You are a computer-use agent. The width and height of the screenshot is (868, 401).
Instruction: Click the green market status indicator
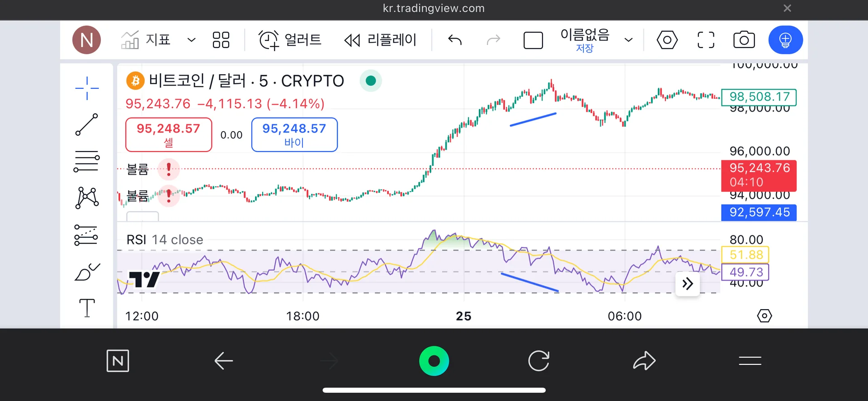tap(371, 81)
